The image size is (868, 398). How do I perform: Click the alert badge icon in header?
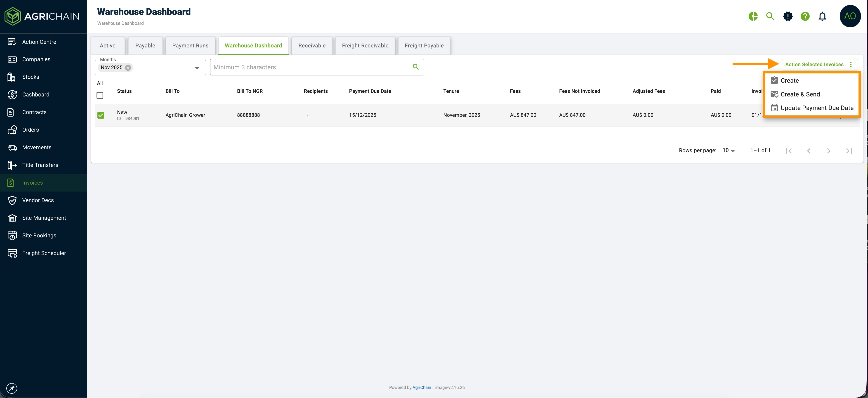click(788, 16)
